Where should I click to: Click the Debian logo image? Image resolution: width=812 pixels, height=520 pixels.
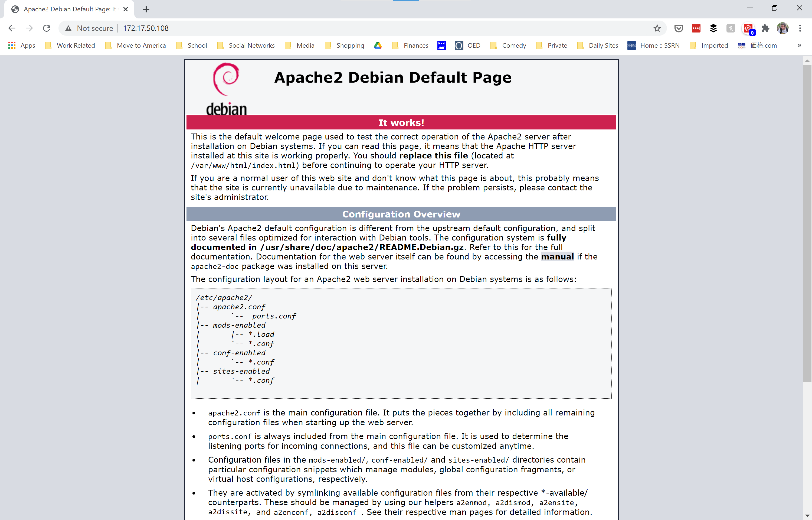click(226, 89)
